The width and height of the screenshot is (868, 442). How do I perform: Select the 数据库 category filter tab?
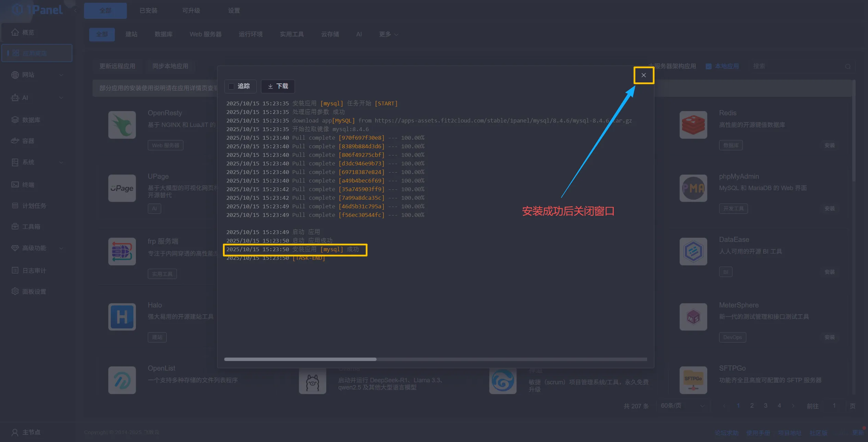tap(163, 34)
